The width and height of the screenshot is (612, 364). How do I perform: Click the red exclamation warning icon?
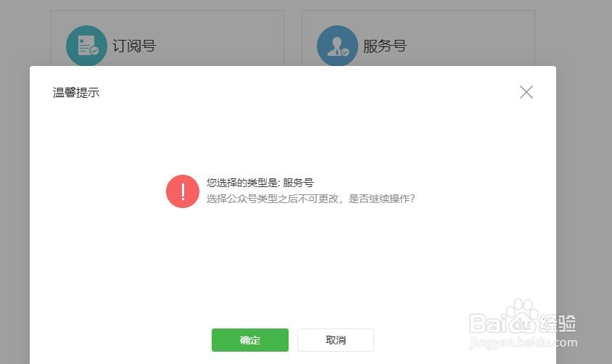(183, 191)
